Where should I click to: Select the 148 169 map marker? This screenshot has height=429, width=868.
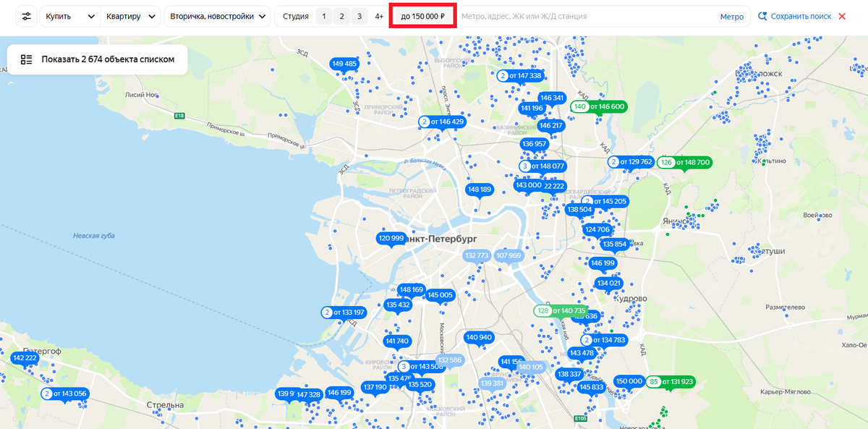pos(412,289)
